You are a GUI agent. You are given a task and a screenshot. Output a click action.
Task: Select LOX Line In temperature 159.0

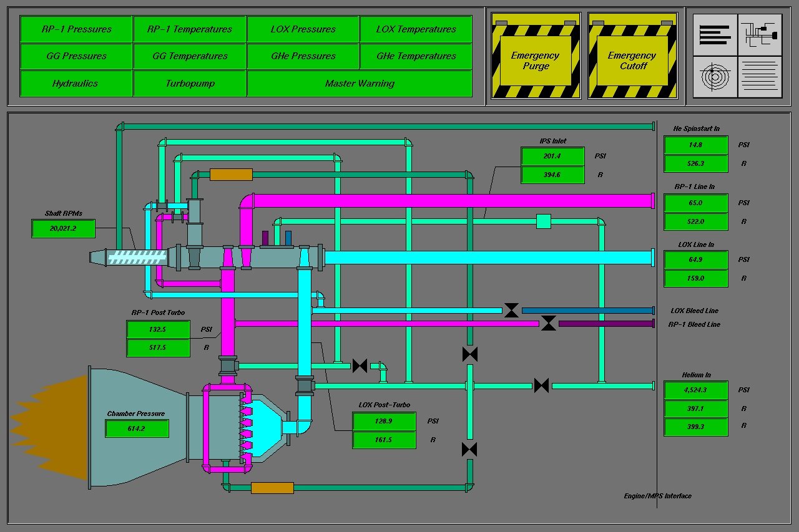(696, 278)
